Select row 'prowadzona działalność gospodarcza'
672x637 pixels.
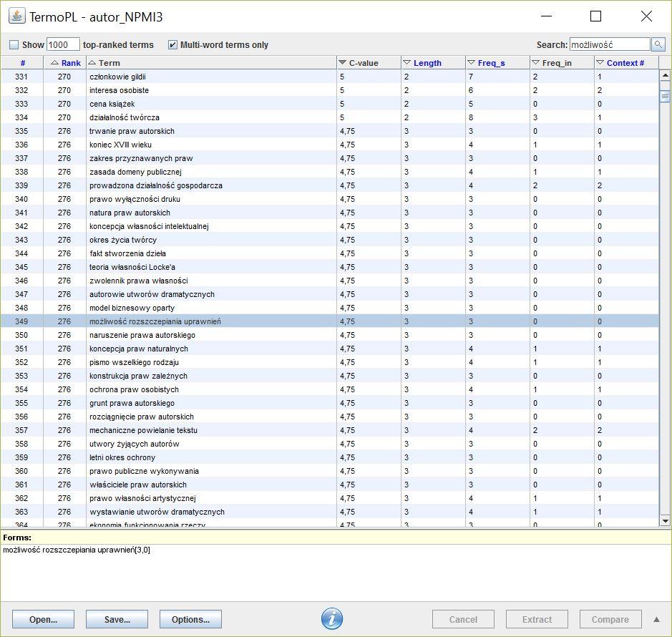[x=330, y=185]
